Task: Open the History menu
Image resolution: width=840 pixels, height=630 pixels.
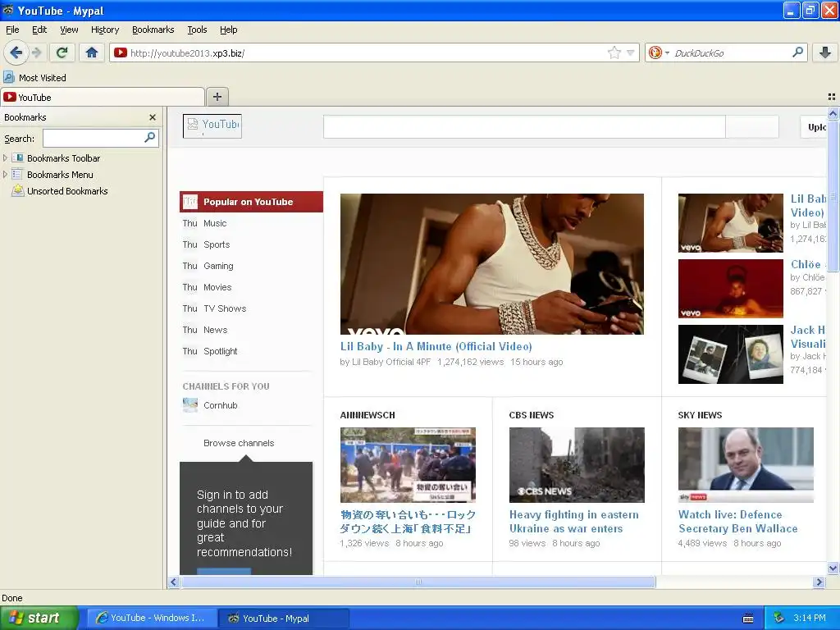Action: coord(104,30)
